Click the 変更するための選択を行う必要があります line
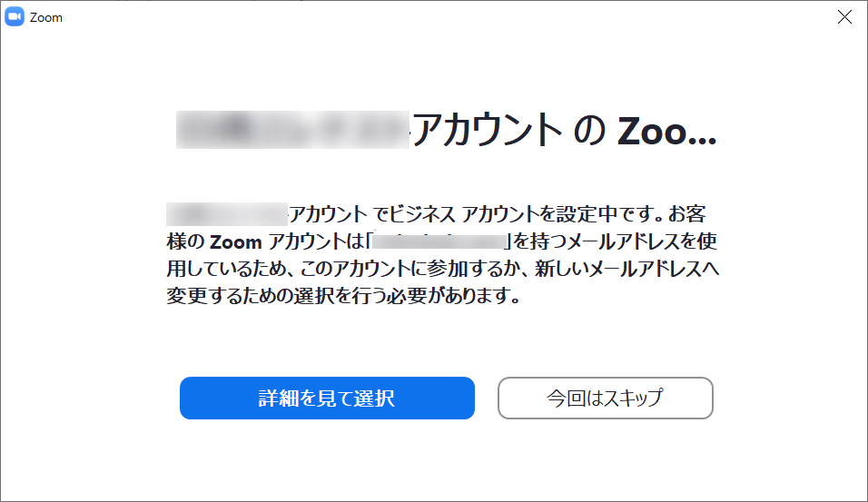 point(343,296)
